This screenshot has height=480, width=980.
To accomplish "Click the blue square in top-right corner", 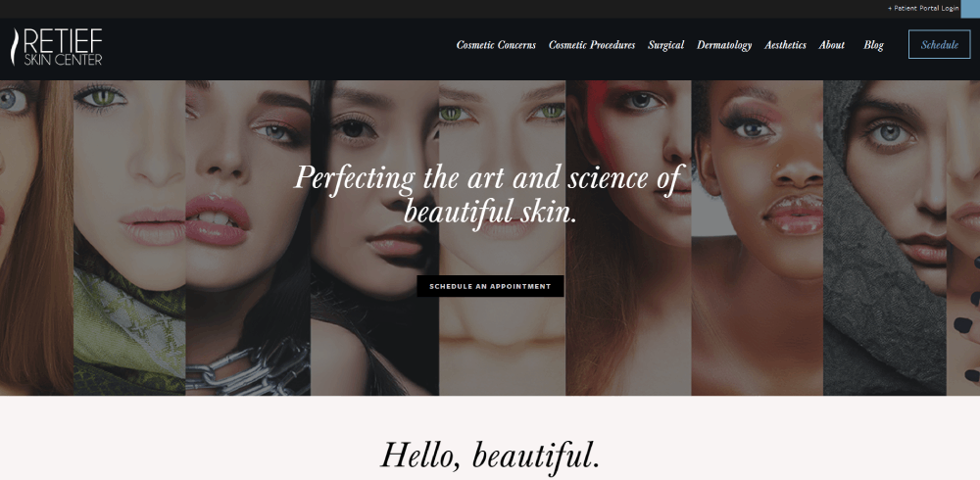I will [x=970, y=9].
